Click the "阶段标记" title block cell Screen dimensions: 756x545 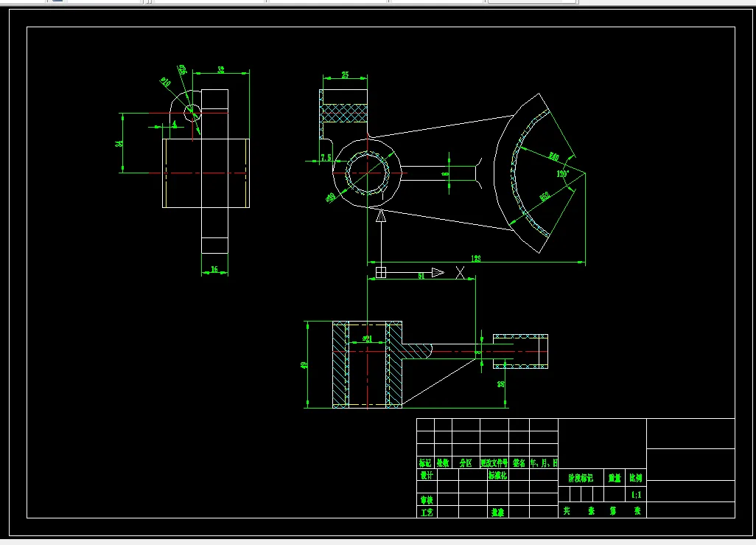coord(581,478)
